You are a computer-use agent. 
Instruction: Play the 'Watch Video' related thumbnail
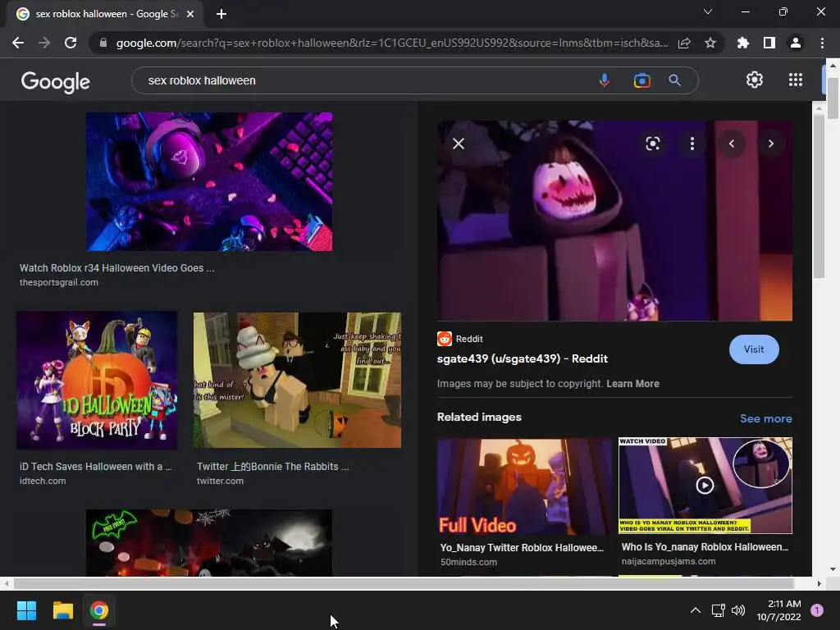click(705, 486)
